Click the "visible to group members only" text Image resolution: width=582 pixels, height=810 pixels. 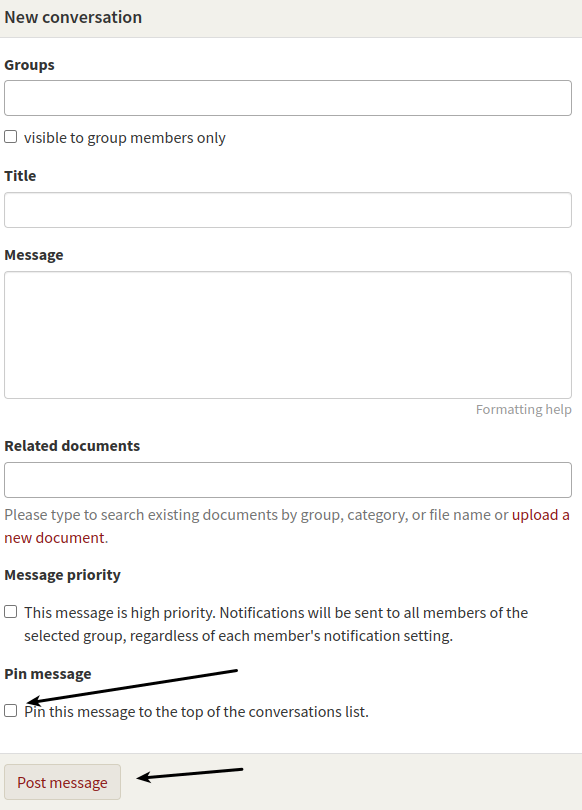124,138
